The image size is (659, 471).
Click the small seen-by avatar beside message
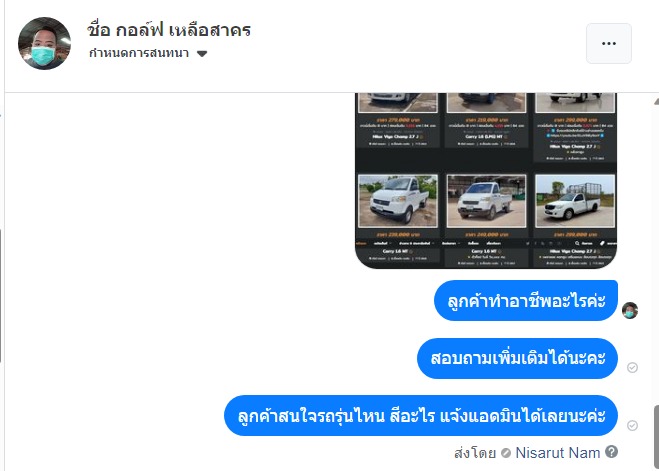tap(630, 310)
